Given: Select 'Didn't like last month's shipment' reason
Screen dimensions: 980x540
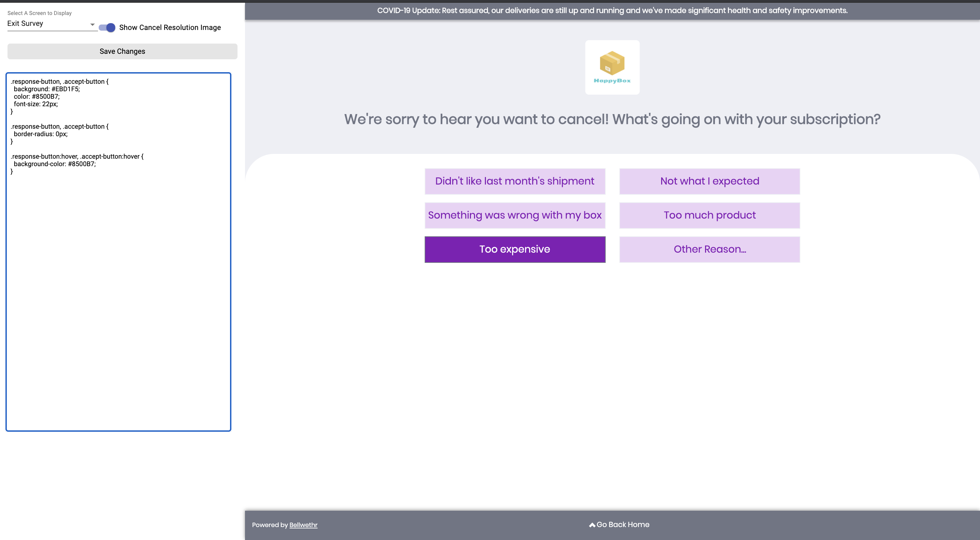Looking at the screenshot, I should [514, 181].
